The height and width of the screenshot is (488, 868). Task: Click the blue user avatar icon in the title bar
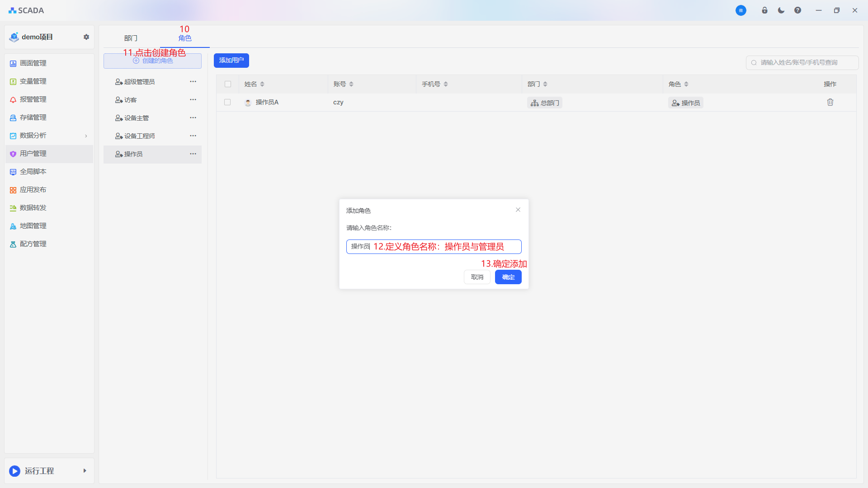741,10
